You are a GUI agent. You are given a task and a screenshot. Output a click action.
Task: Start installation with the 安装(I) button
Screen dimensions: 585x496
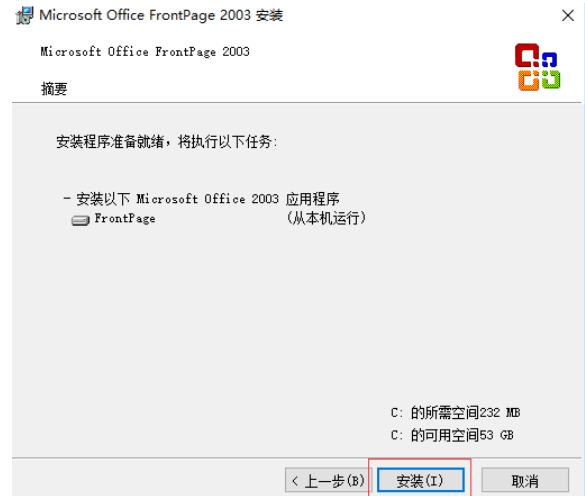pos(420,480)
